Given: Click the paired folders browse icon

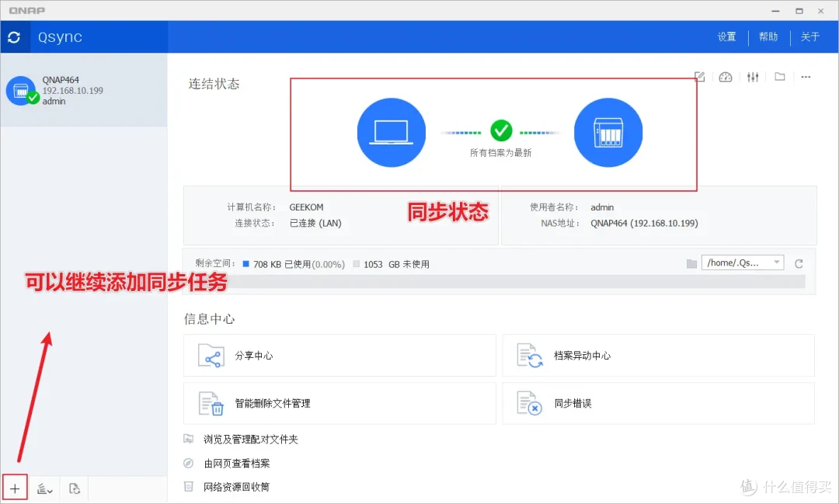Looking at the screenshot, I should [188, 439].
